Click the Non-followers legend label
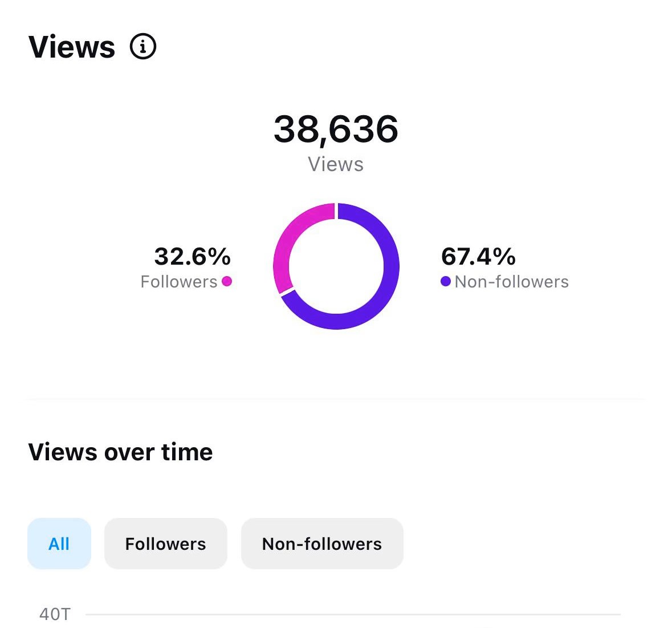The height and width of the screenshot is (628, 672). click(x=512, y=282)
